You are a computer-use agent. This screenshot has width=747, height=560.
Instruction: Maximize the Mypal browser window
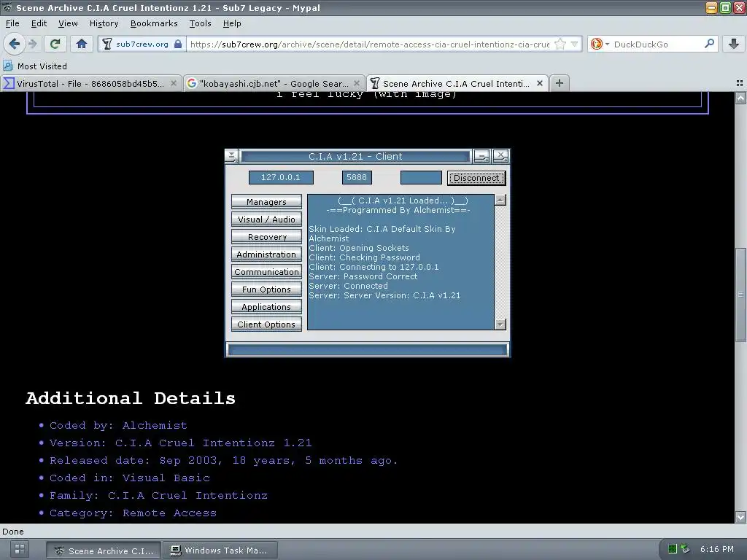[725, 7]
